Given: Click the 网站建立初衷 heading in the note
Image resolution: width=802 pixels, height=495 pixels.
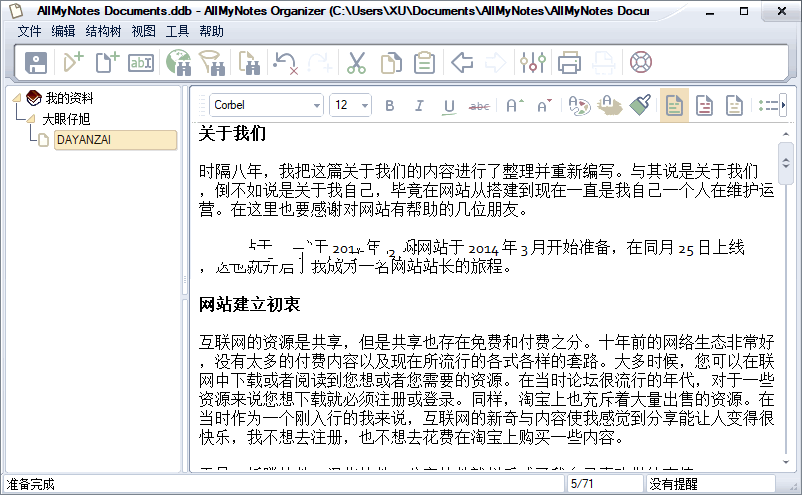Looking at the screenshot, I should click(x=249, y=304).
